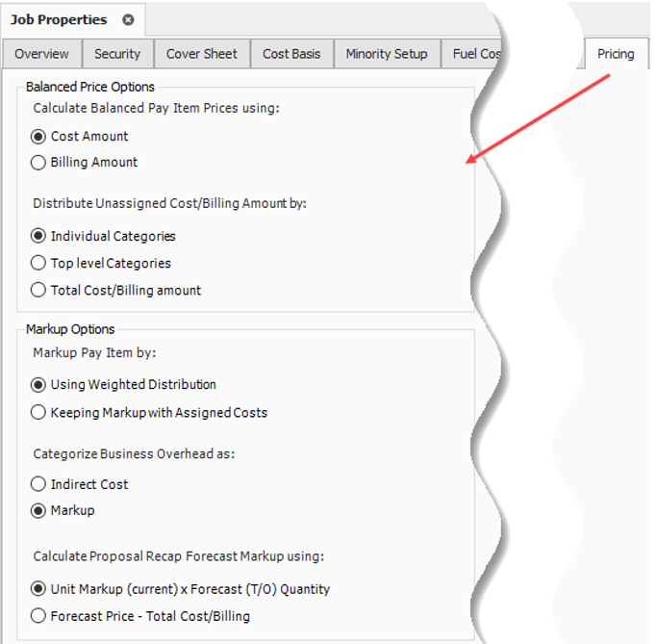Image resolution: width=658 pixels, height=644 pixels.
Task: Click the Pricing tab
Action: (615, 54)
